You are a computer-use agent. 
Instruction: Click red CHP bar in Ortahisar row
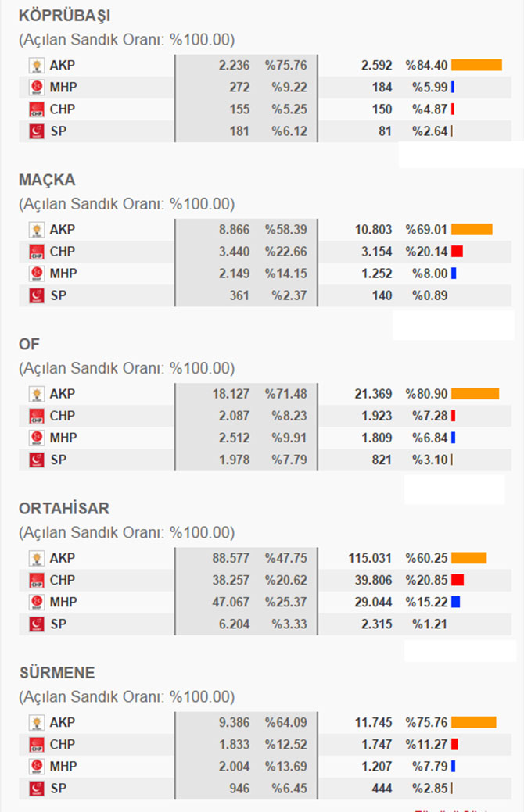point(458,580)
